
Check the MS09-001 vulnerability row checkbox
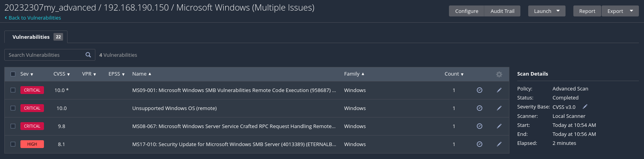click(x=13, y=90)
